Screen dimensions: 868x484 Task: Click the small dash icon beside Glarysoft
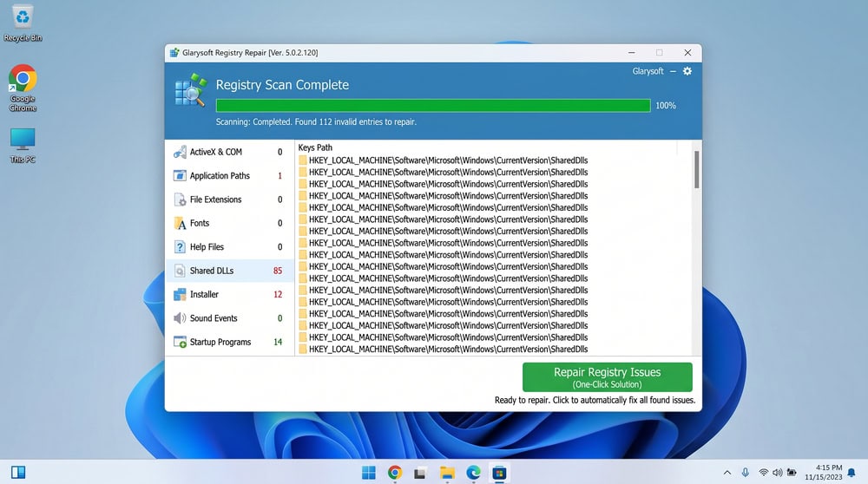tap(673, 71)
